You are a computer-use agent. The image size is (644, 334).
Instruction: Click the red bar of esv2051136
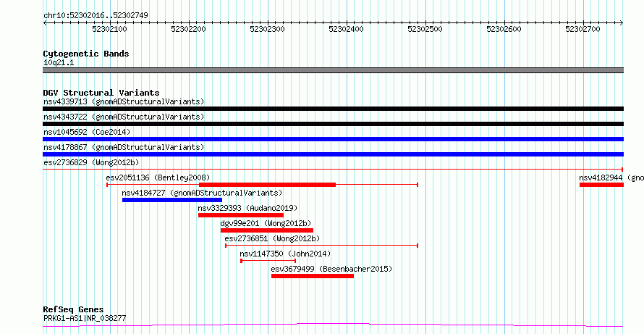tap(268, 185)
